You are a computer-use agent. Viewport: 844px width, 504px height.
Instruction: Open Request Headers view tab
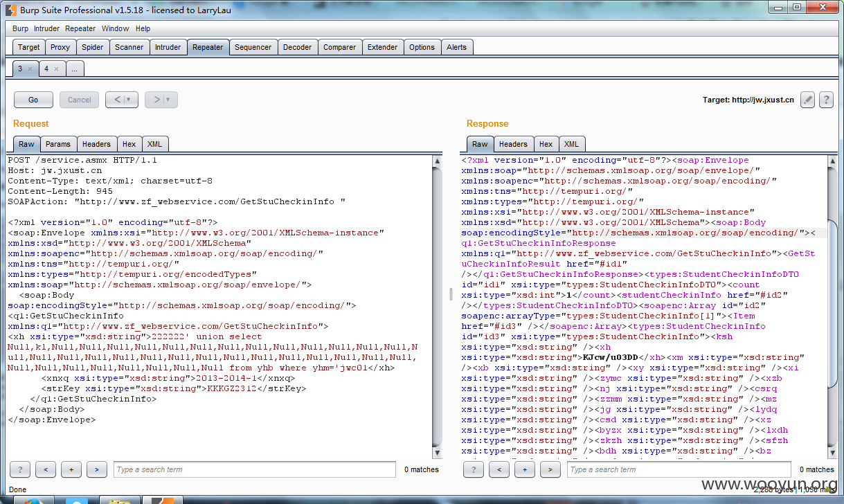click(x=96, y=144)
